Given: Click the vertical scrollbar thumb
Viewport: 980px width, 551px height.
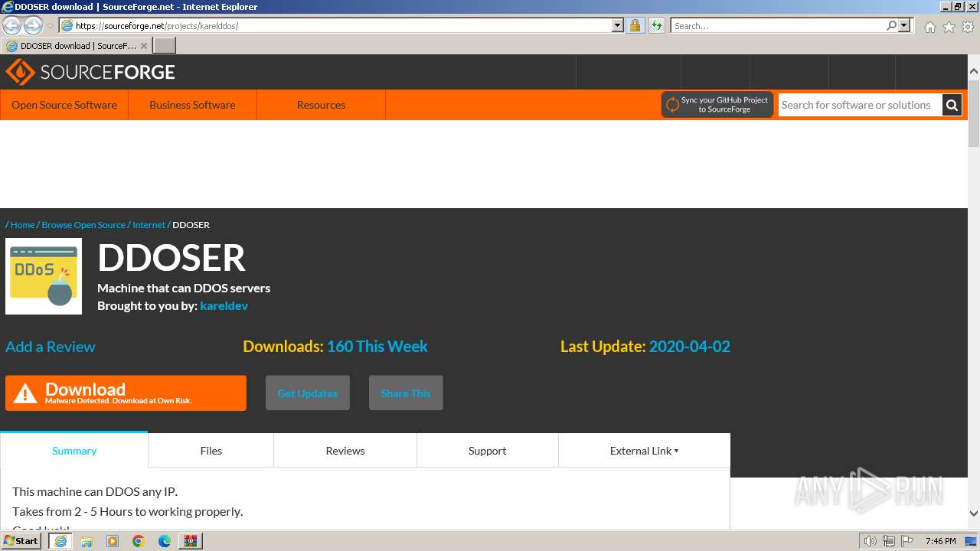Looking at the screenshot, I should 974,113.
